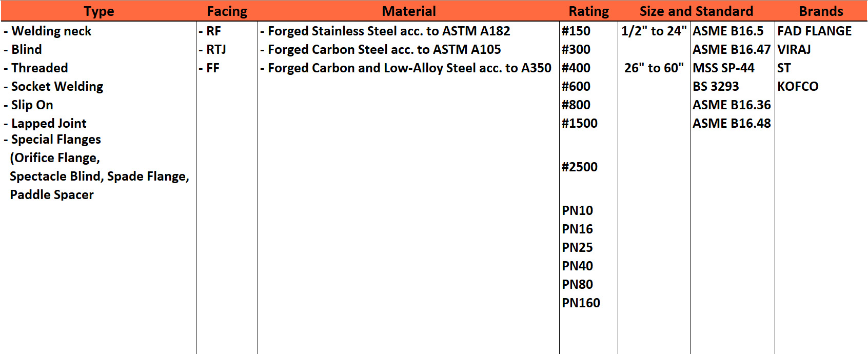Select the 26" to 60" size range

tap(654, 68)
